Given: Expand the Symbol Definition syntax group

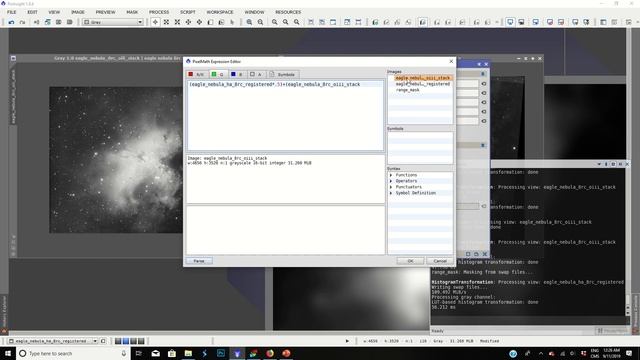Looking at the screenshot, I should pos(391,193).
